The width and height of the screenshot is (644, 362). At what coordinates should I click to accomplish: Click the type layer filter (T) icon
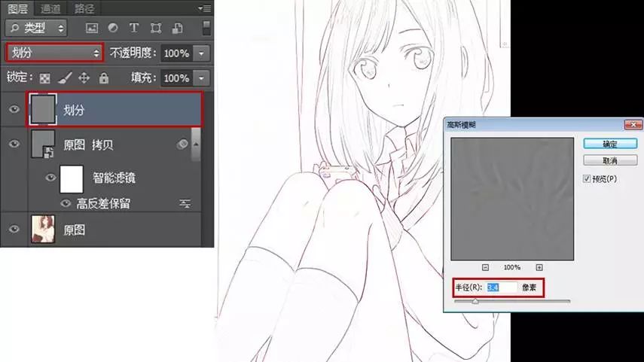tap(134, 29)
